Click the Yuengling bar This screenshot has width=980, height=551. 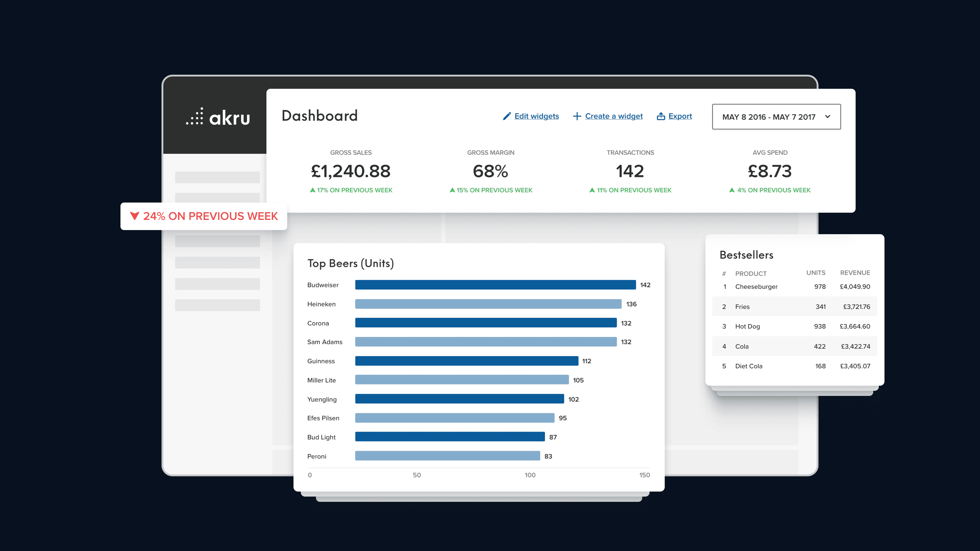tap(460, 399)
